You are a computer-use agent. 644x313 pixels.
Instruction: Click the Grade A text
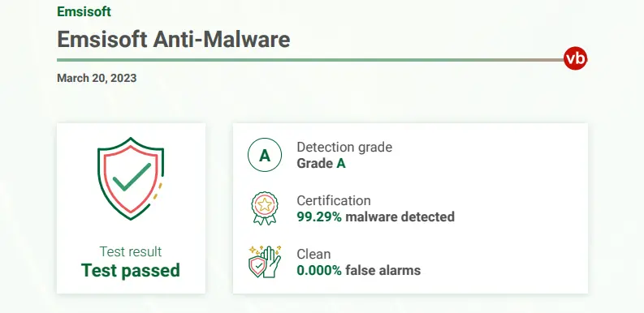click(321, 163)
